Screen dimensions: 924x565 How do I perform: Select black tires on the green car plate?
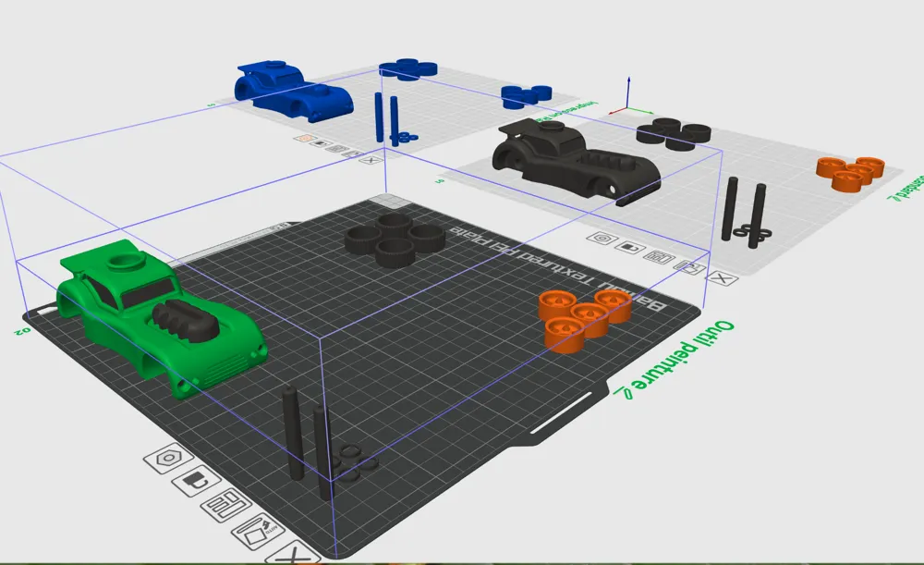pos(393,240)
